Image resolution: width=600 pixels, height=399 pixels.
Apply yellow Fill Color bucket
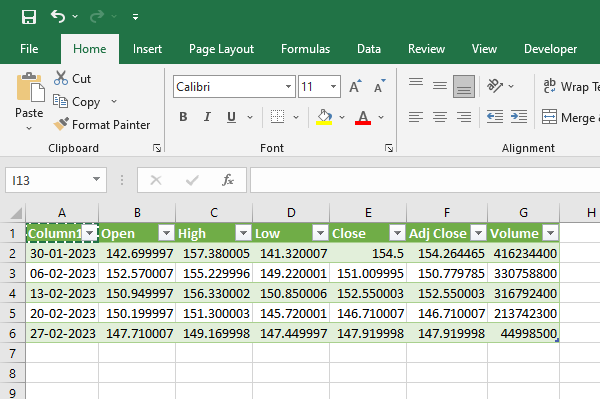point(324,117)
